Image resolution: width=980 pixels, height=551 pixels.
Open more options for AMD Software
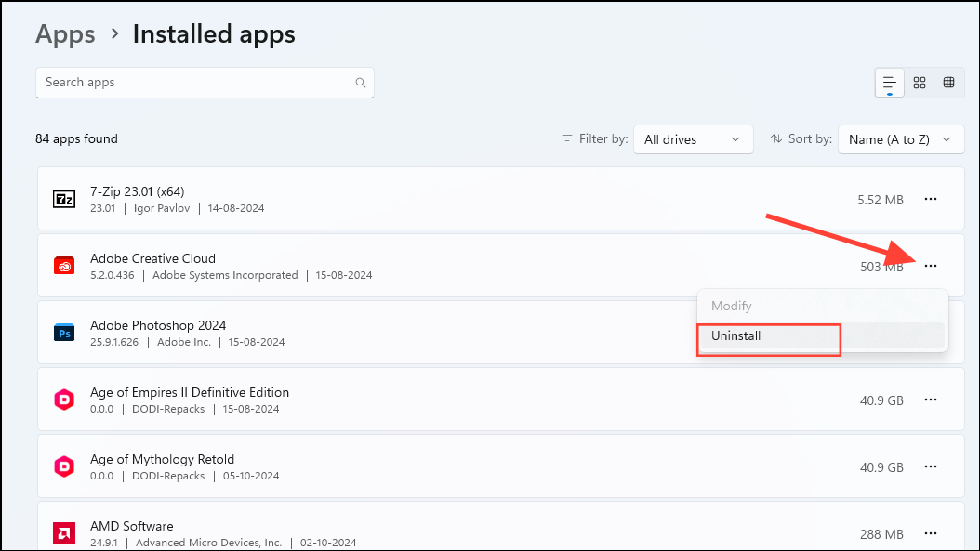click(x=931, y=533)
